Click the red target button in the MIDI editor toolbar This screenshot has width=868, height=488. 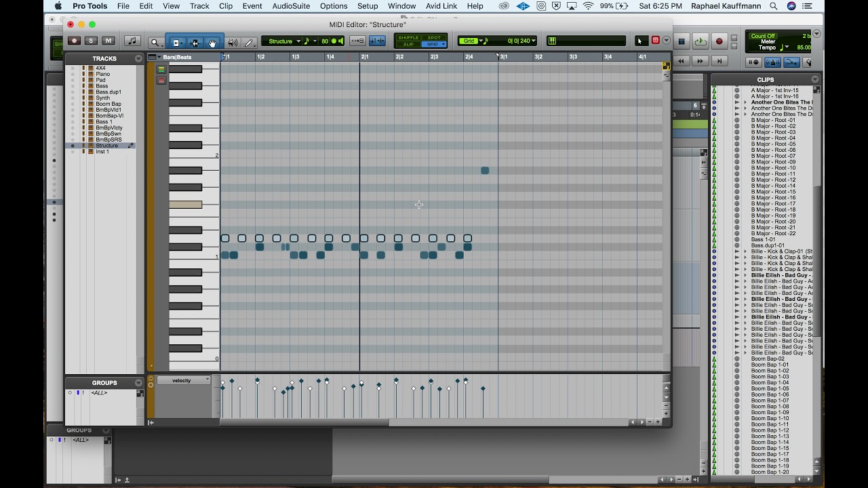(x=656, y=41)
